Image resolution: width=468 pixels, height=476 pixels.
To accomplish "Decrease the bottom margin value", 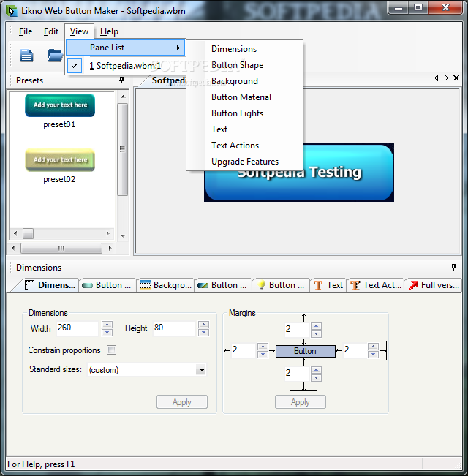I will 316,377.
